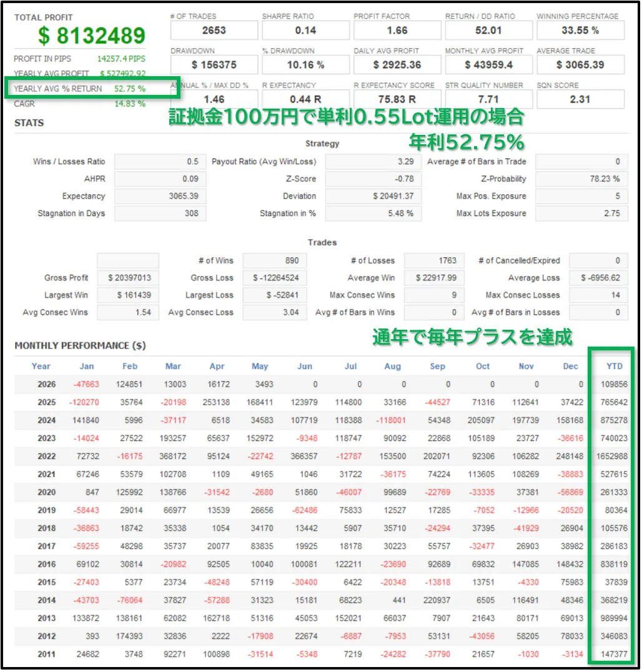Click the R expectancy value 0.44 R
This screenshot has width=642, height=672.
point(305,99)
